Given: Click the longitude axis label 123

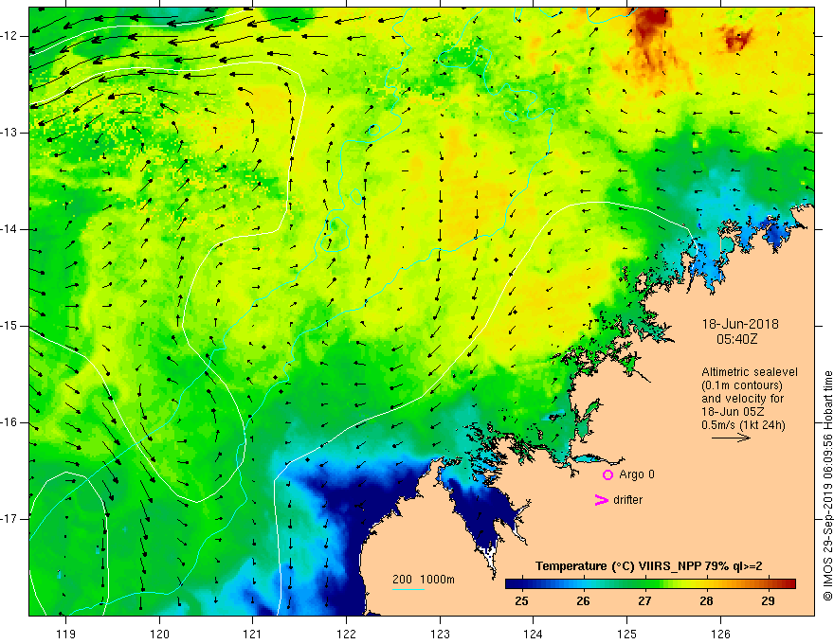Looking at the screenshot, I should (440, 634).
